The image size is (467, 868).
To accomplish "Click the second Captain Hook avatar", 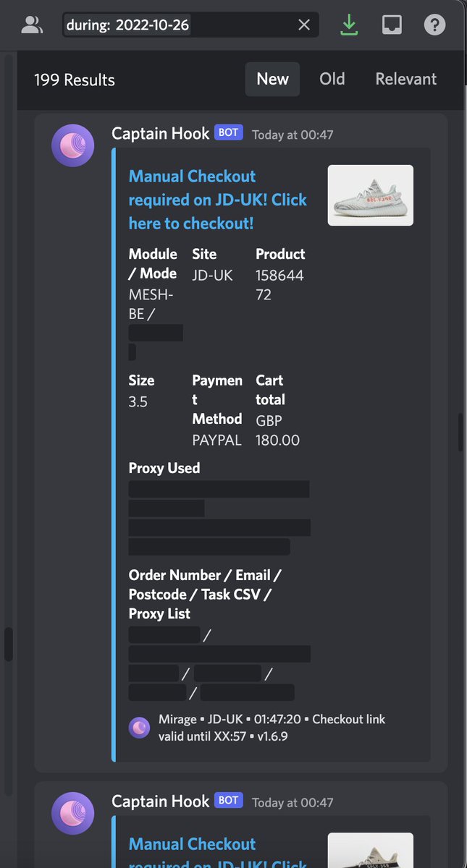I will [x=72, y=813].
